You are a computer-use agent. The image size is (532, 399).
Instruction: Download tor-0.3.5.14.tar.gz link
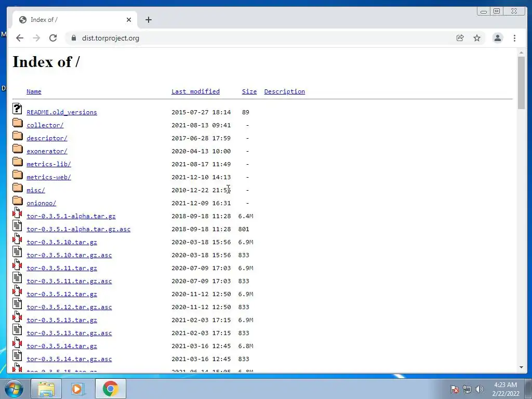(62, 346)
